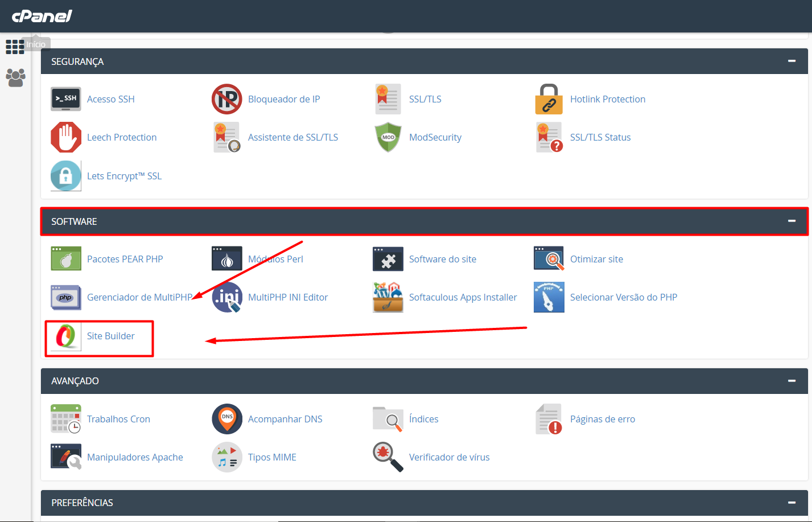Screen dimensions: 812x522
Task: Open the Acesso SSH link
Action: pos(111,99)
